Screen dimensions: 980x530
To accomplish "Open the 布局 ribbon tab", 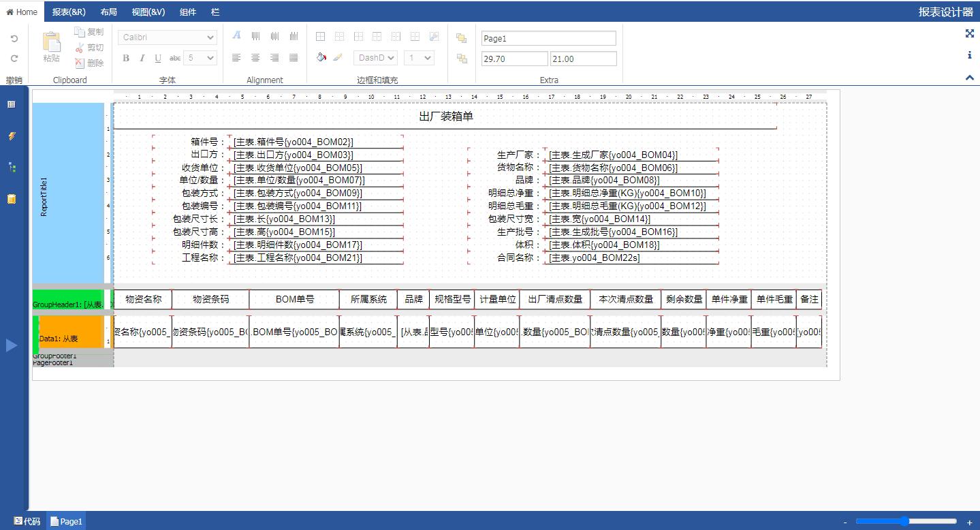I will pyautogui.click(x=108, y=12).
